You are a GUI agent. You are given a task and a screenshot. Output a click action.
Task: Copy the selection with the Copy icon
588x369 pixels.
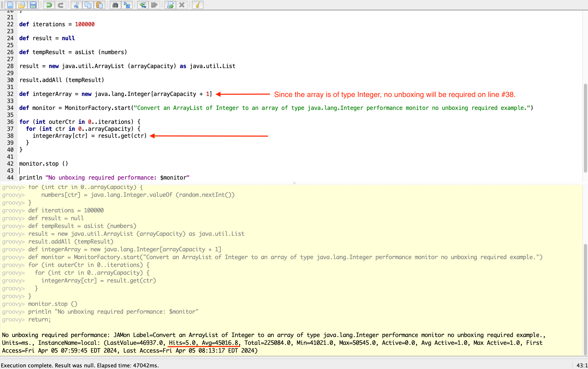88,5
